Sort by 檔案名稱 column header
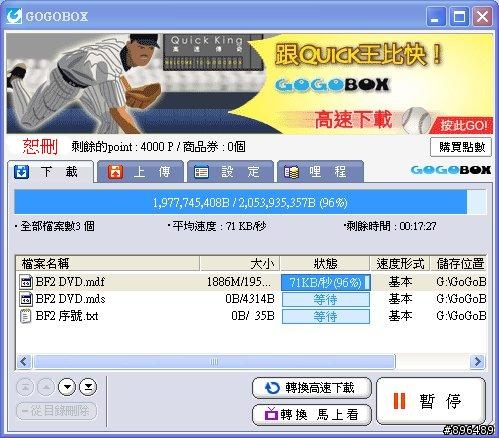The width and height of the screenshot is (499, 438). pos(107,264)
